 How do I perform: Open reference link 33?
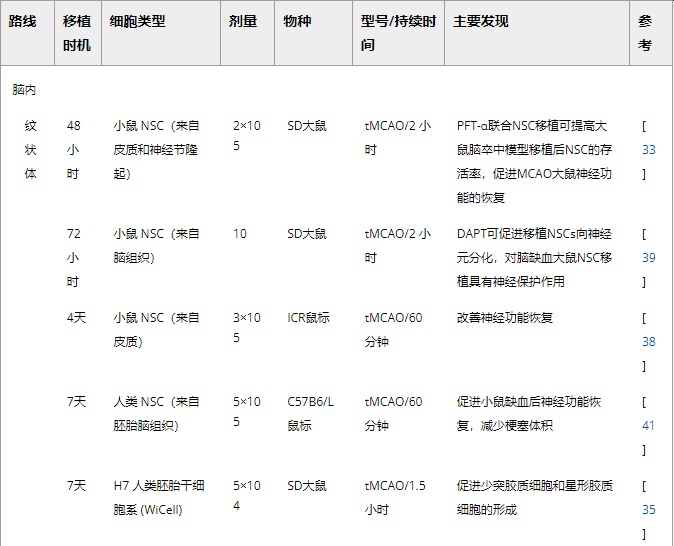point(648,149)
